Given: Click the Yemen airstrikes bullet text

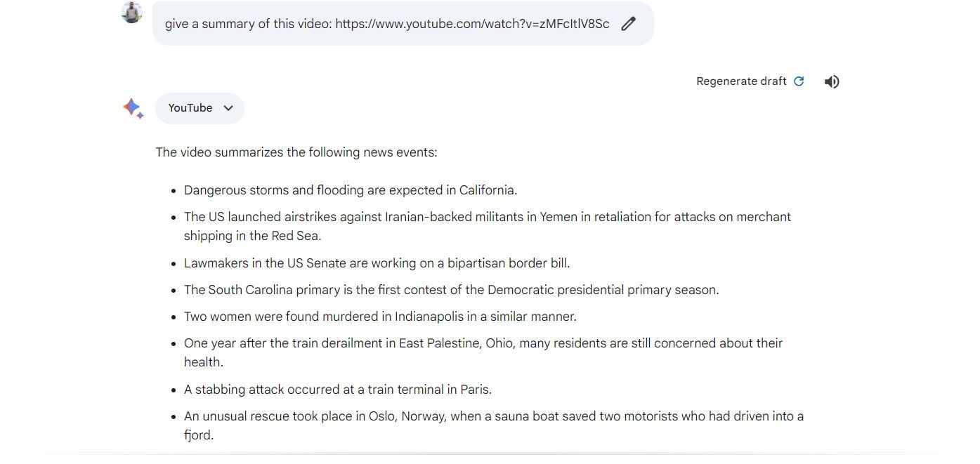Looking at the screenshot, I should 487,217.
